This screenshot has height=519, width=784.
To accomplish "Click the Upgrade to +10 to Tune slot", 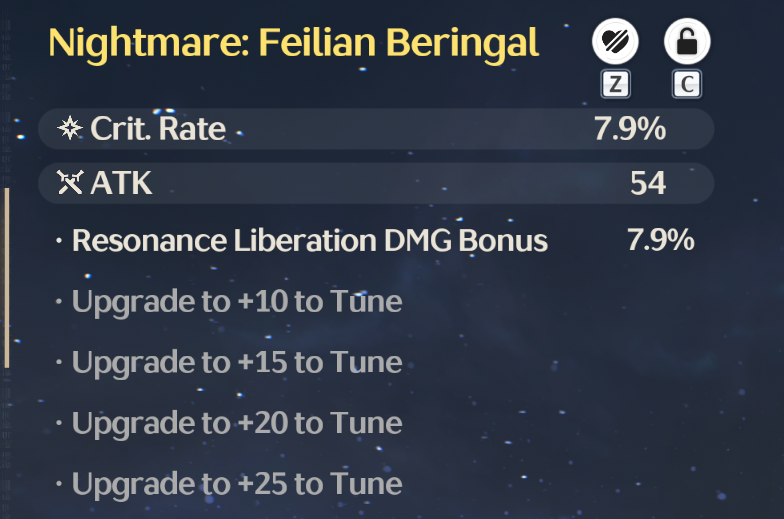I will click(x=237, y=302).
